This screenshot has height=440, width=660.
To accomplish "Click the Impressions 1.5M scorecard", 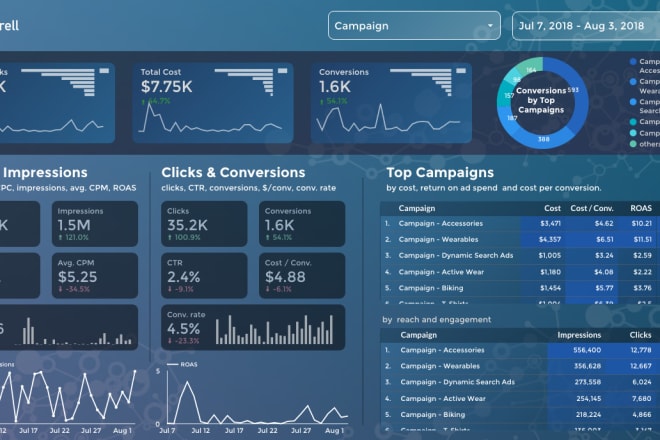I will pos(95,224).
